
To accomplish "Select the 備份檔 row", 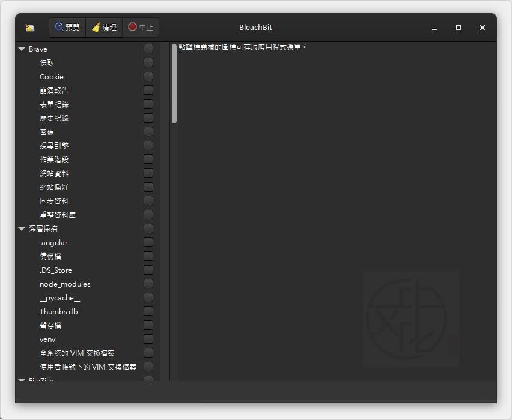I will 50,257.
